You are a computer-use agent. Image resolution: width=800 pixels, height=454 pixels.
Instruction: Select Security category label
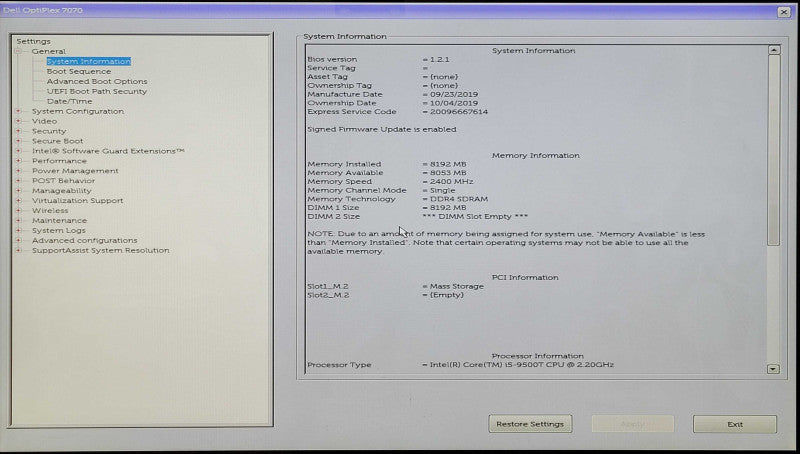[49, 131]
